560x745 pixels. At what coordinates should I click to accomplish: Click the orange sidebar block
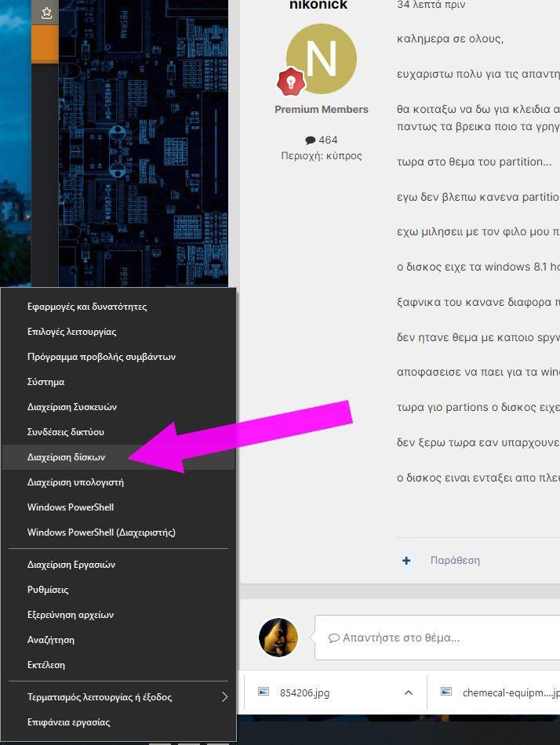click(x=45, y=44)
